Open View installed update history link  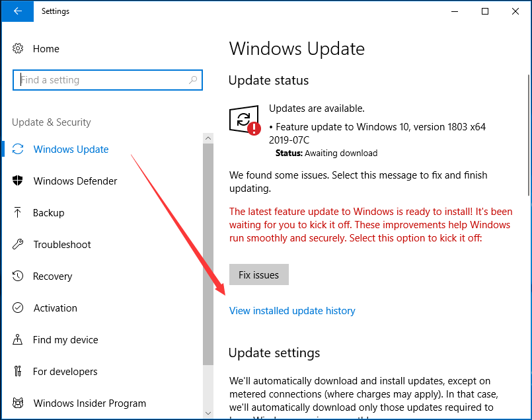point(292,311)
